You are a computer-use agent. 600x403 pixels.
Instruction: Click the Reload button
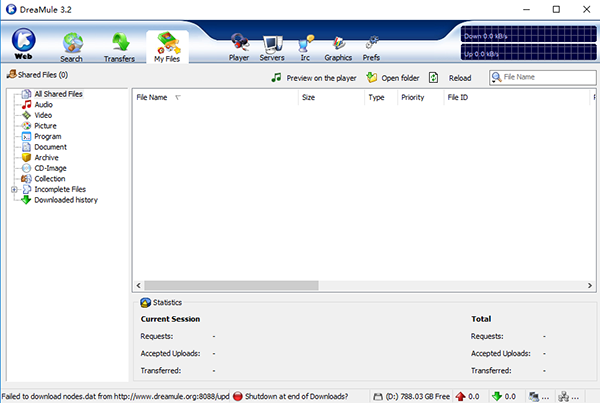(450, 78)
